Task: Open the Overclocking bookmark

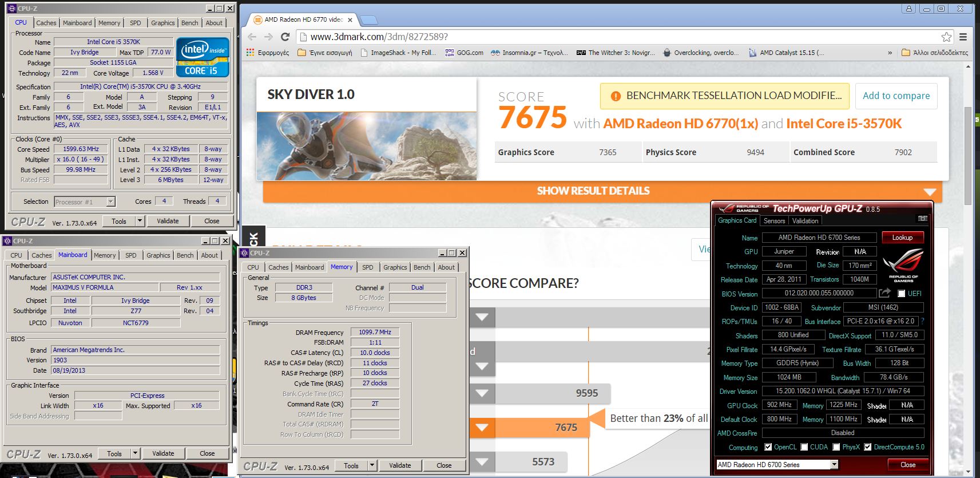Action: (701, 53)
